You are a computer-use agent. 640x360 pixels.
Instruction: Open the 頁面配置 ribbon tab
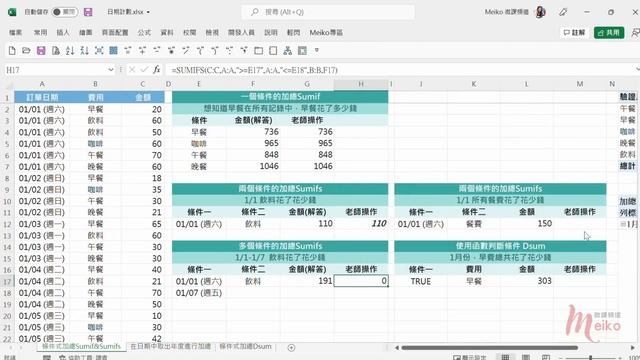pyautogui.click(x=115, y=32)
